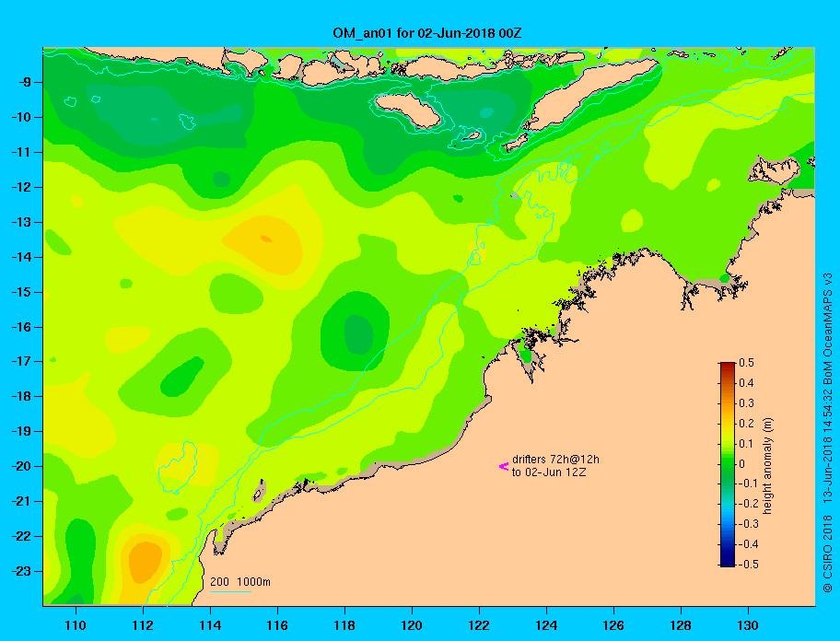
Task: Click the '-0.4' colorbar tick label
Action: (x=749, y=544)
